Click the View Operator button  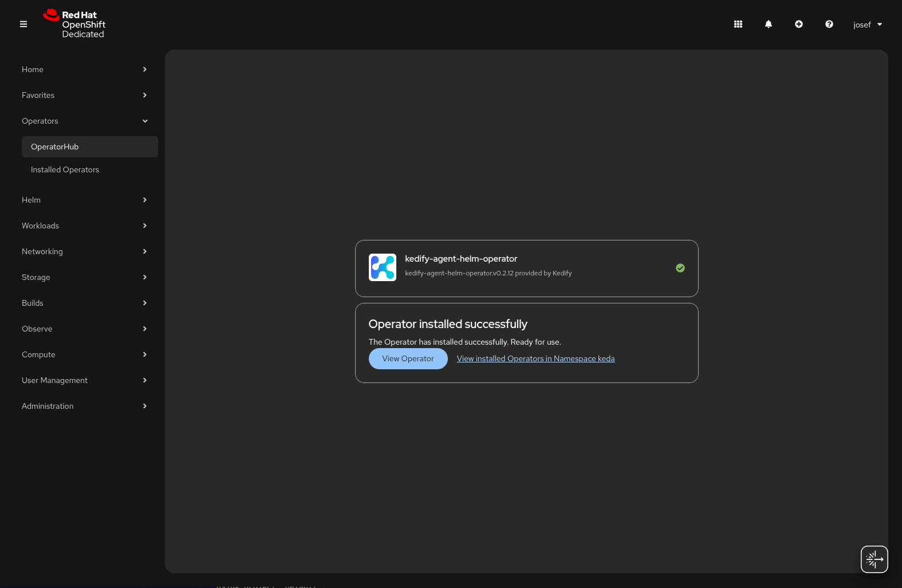point(408,358)
